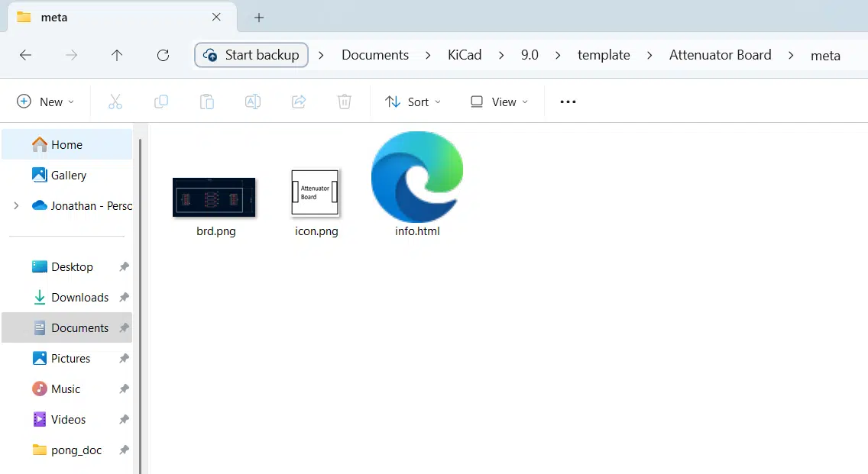Navigate to 9.0 in the breadcrumb

530,55
